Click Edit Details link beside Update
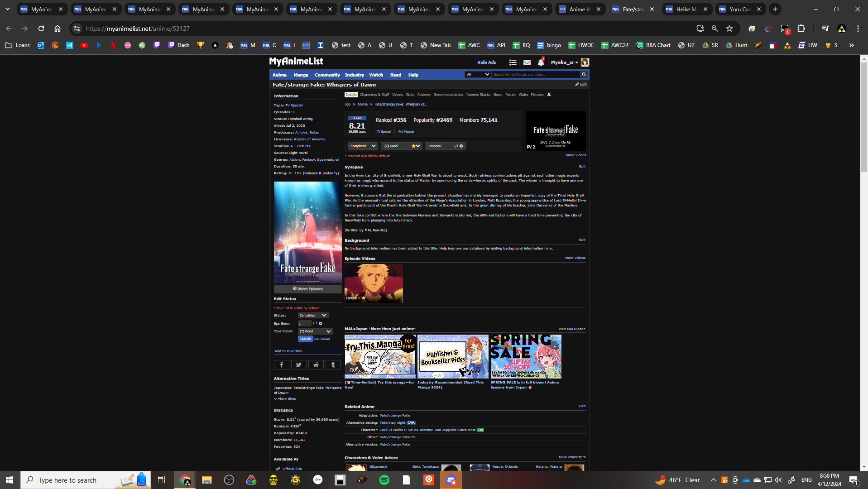This screenshot has width=868, height=489. point(322,339)
